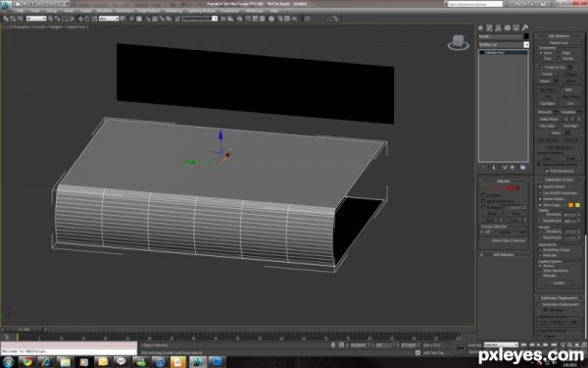Click the selection lock toggle icon
The height and width of the screenshot is (368, 588).
[x=333, y=344]
